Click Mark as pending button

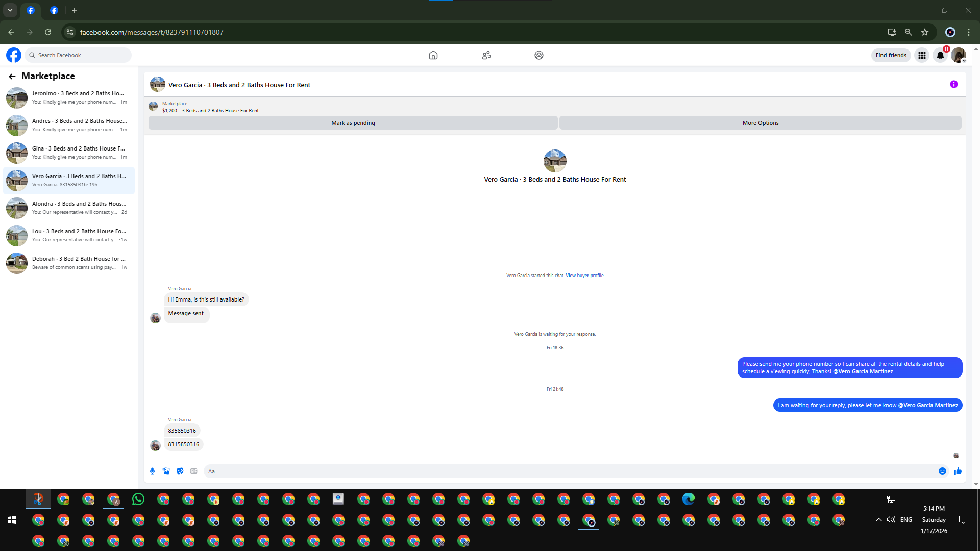coord(353,123)
